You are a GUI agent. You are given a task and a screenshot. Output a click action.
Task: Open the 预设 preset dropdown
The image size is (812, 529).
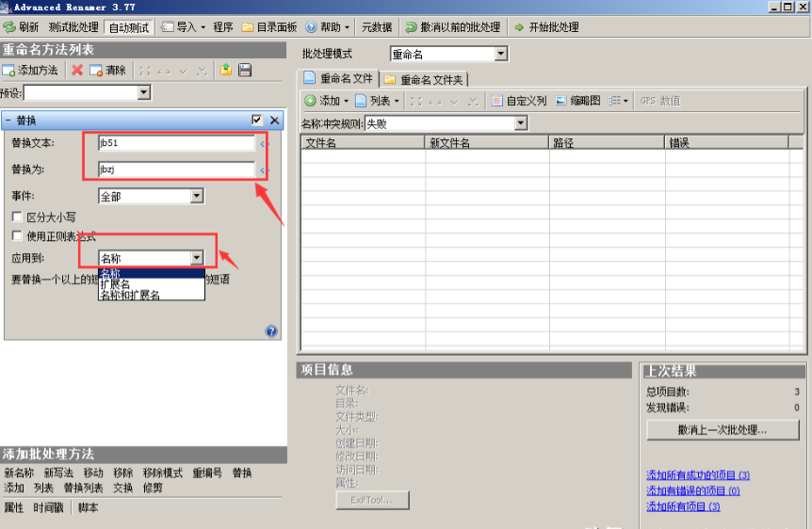(x=144, y=92)
